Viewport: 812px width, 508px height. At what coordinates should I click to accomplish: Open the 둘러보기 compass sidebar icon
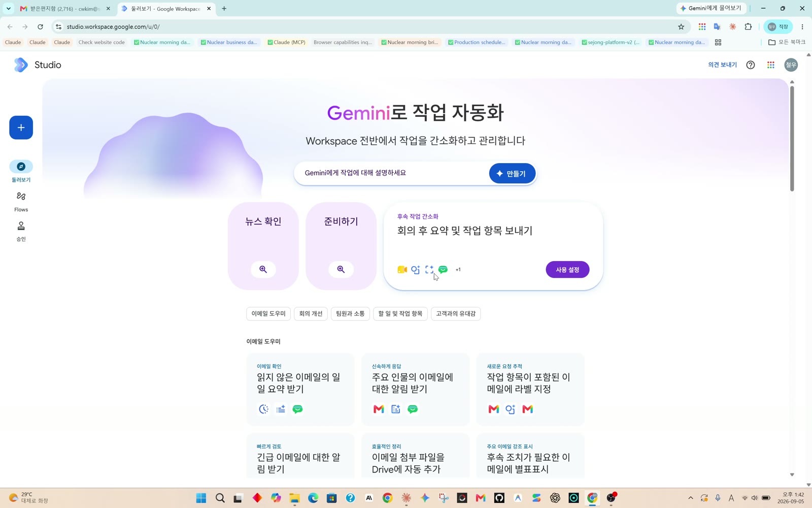point(21,167)
